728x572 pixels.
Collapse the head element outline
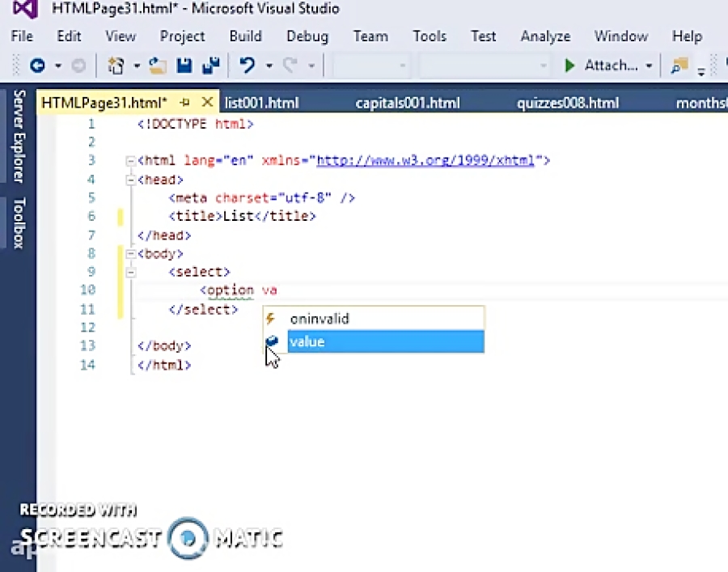click(x=130, y=180)
